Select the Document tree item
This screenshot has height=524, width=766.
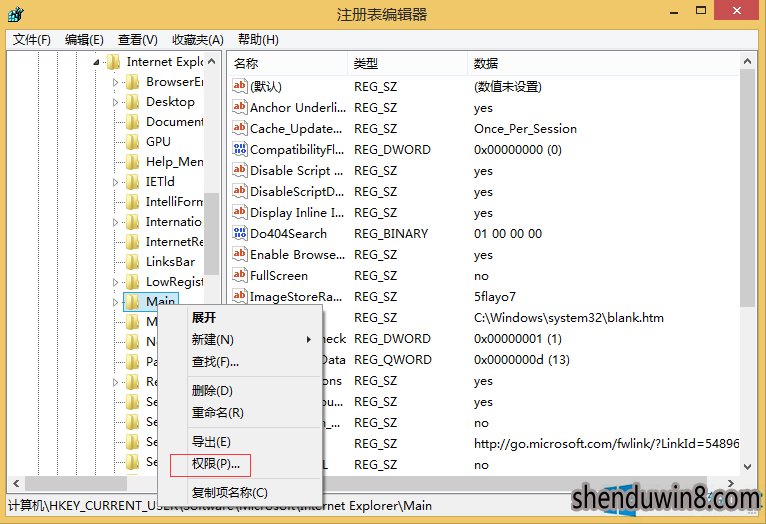click(174, 122)
